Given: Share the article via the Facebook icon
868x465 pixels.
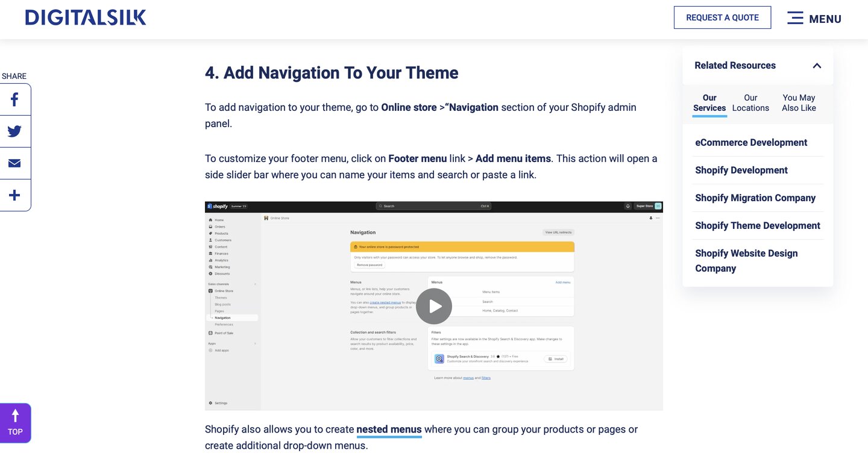Looking at the screenshot, I should pyautogui.click(x=14, y=99).
